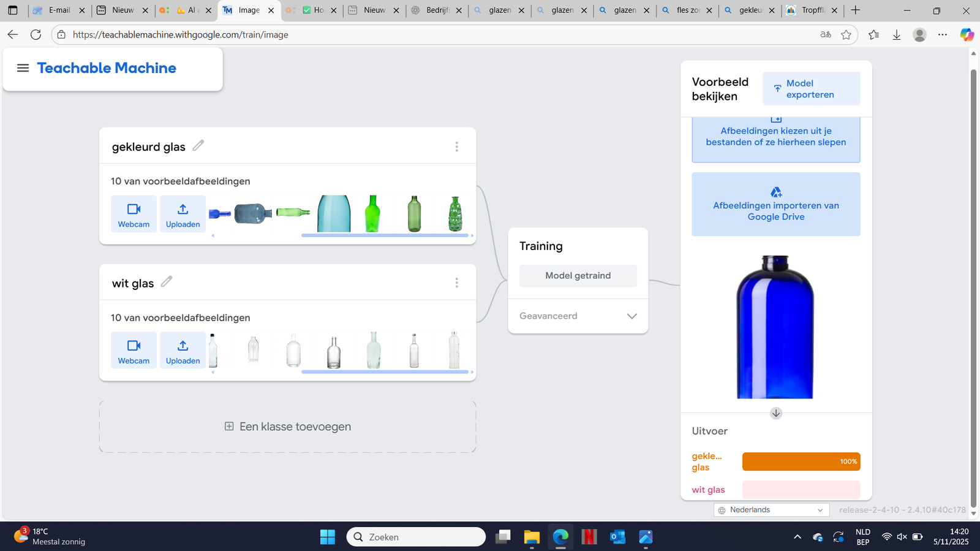Click the pencil icon next to gekleurd glas

(198, 145)
